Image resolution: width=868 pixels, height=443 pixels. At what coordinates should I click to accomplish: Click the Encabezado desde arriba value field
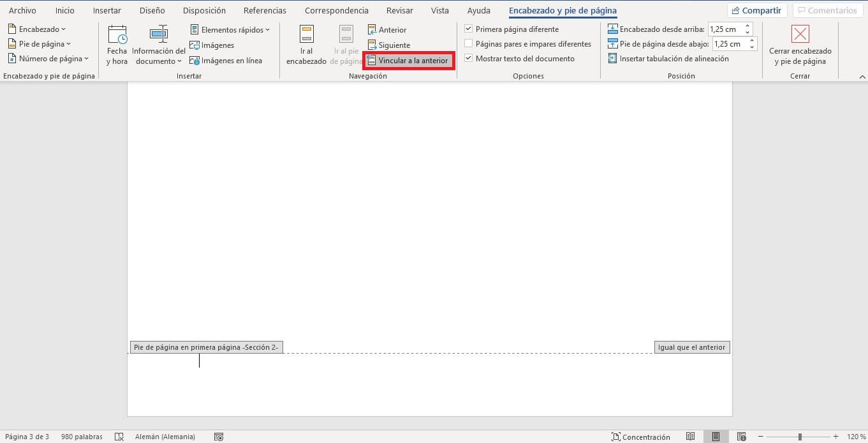pyautogui.click(x=726, y=29)
